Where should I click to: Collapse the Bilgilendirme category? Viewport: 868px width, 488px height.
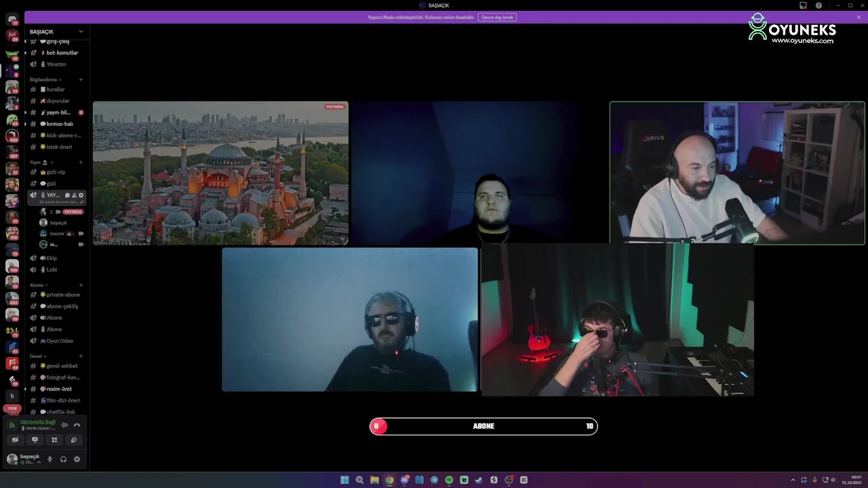[x=45, y=79]
